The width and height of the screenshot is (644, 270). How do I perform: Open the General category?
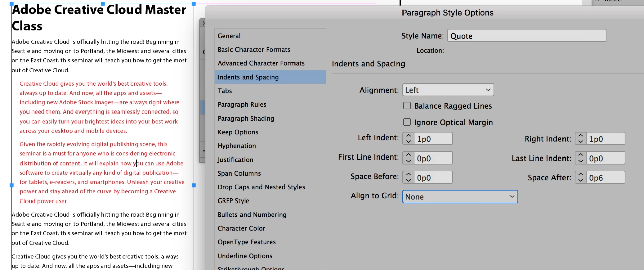coord(270,36)
